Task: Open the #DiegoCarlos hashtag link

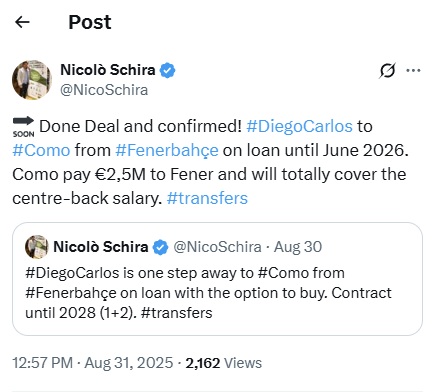Action: click(299, 126)
